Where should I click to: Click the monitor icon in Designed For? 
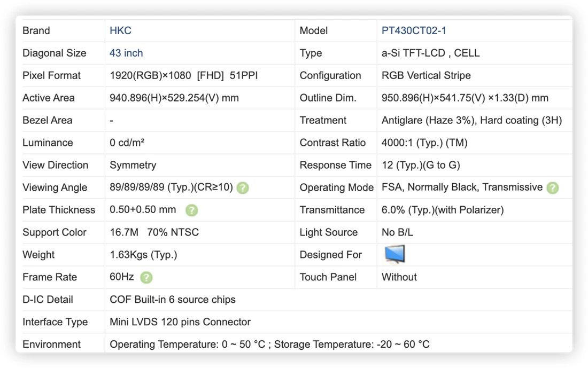pyautogui.click(x=394, y=254)
